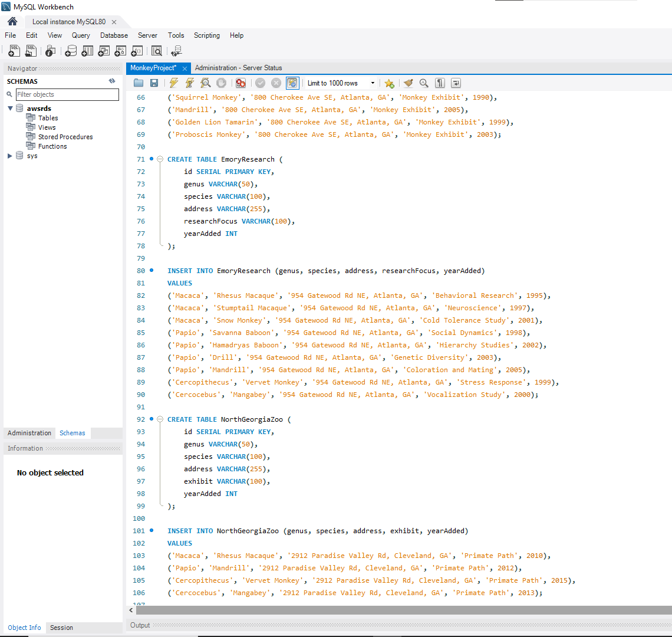Open the Session tab
The image size is (672, 637).
point(61,628)
